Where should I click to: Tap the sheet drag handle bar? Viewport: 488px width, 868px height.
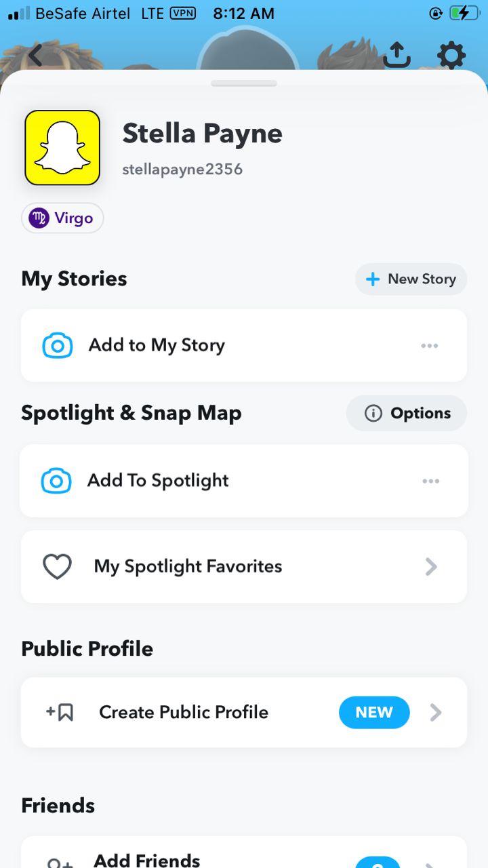click(x=244, y=83)
